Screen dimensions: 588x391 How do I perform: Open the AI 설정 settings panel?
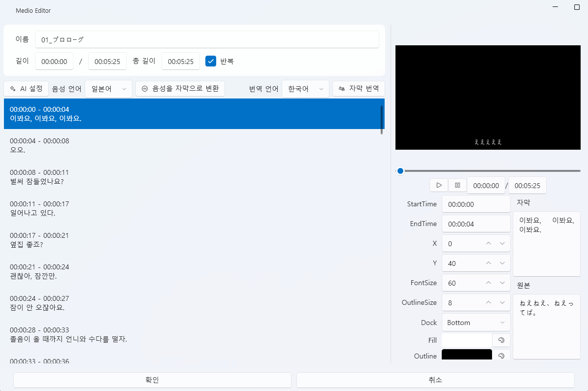pyautogui.click(x=26, y=89)
